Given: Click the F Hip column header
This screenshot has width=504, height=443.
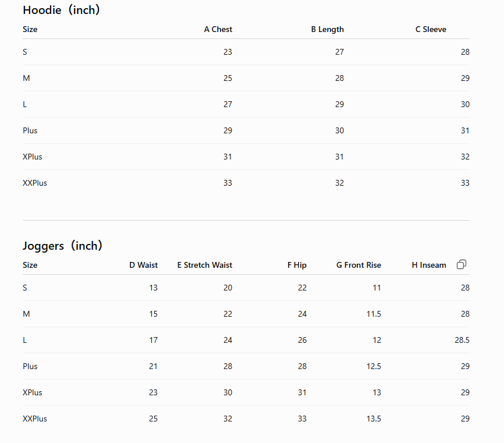Looking at the screenshot, I should [297, 265].
